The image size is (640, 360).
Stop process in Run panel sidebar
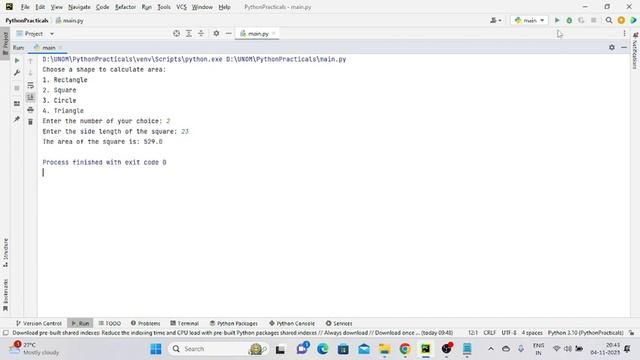pyautogui.click(x=17, y=88)
